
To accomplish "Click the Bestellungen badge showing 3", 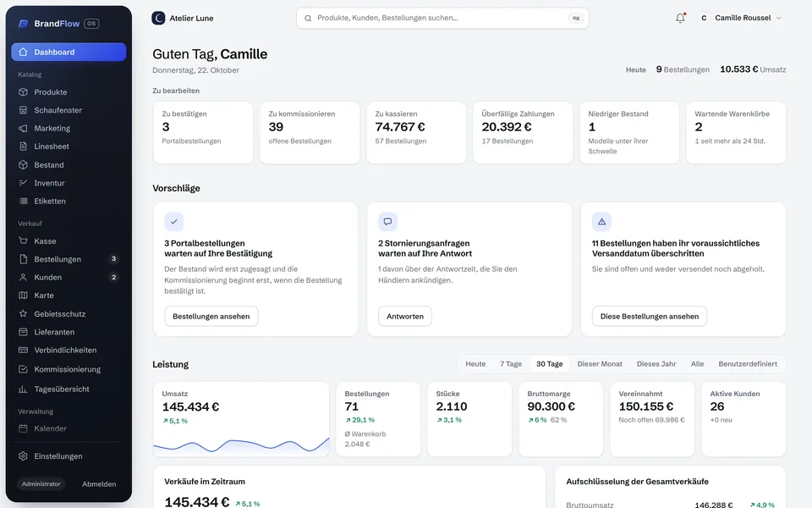I will (113, 259).
